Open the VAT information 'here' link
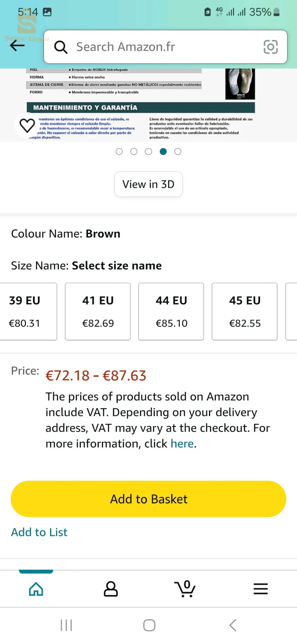The image size is (297, 644). click(x=182, y=444)
